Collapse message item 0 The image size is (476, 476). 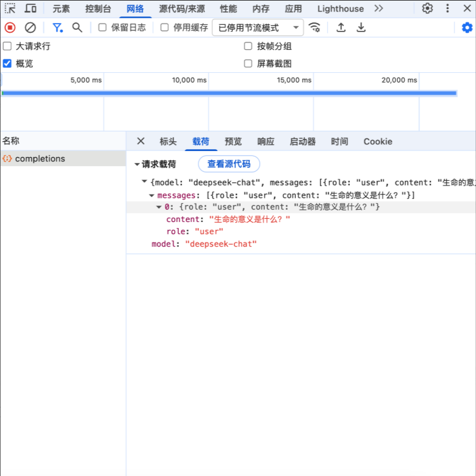click(x=159, y=207)
